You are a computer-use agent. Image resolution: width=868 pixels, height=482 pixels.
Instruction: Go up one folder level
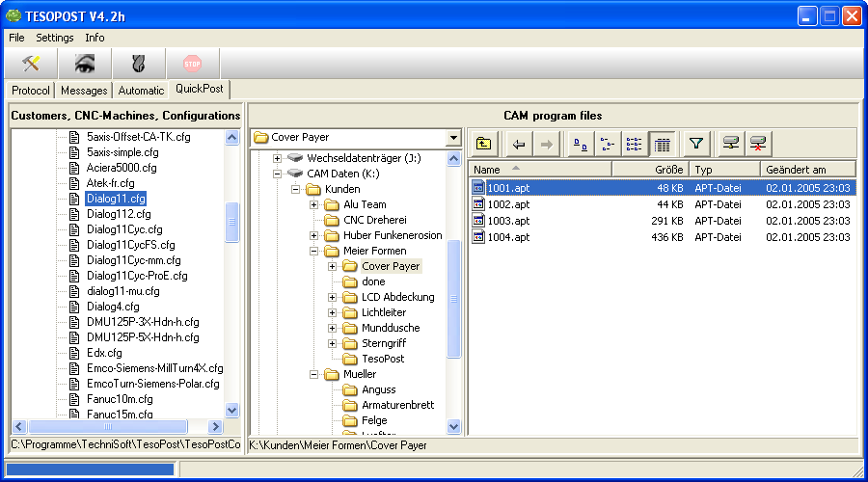485,144
